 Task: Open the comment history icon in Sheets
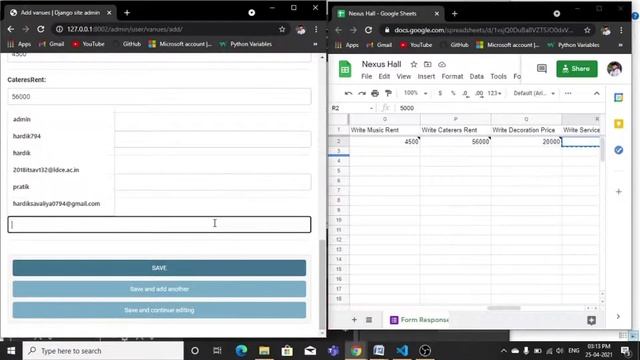click(x=542, y=69)
